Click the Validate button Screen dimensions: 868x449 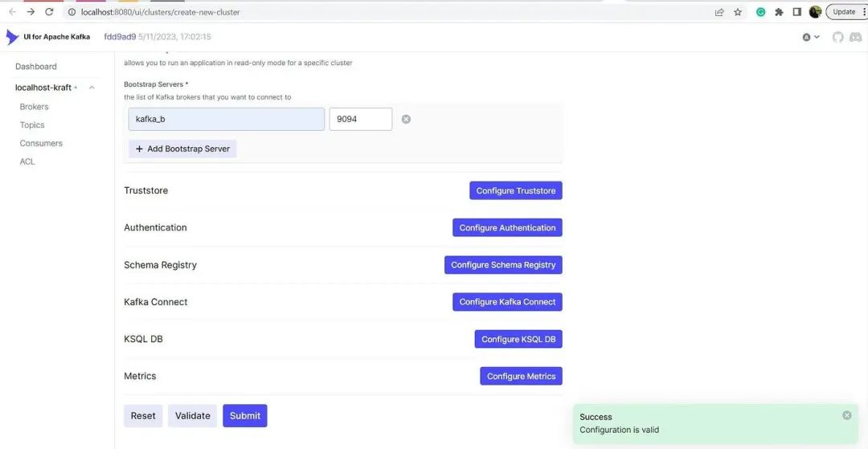pyautogui.click(x=193, y=416)
